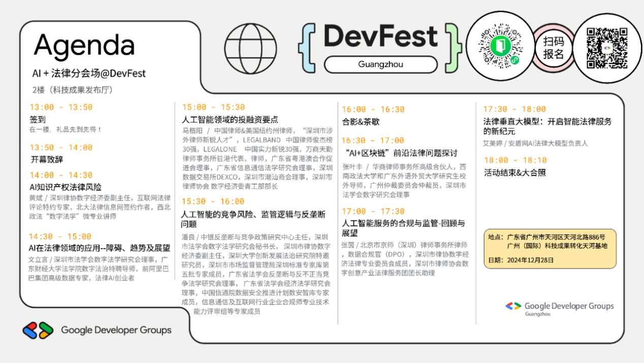Click the Google Developer Groups logo at bottom left

(x=97, y=330)
